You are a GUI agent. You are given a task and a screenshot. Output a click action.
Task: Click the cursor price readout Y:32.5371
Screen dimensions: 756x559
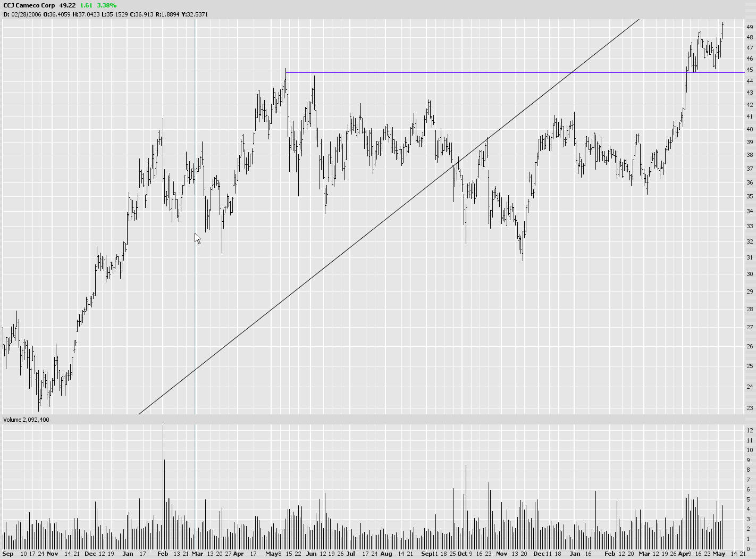point(195,14)
